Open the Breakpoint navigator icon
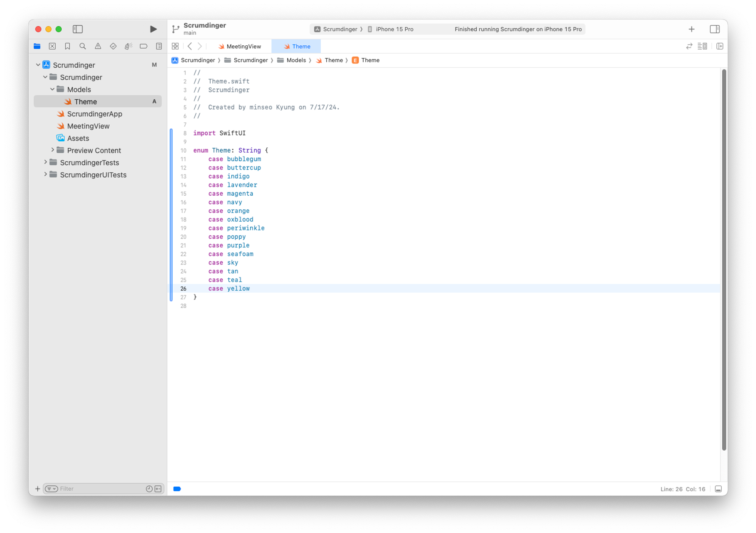This screenshot has width=756, height=533. click(x=143, y=46)
